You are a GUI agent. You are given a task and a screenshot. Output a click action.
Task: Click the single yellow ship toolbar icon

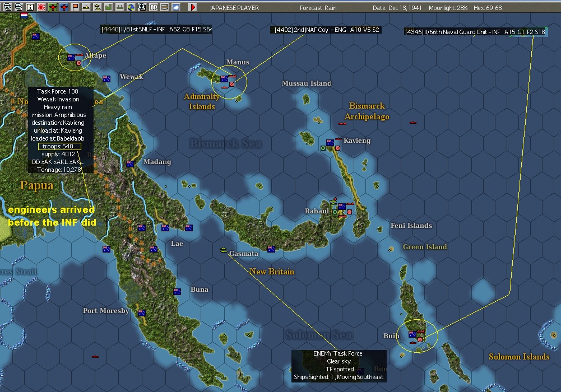86,7
